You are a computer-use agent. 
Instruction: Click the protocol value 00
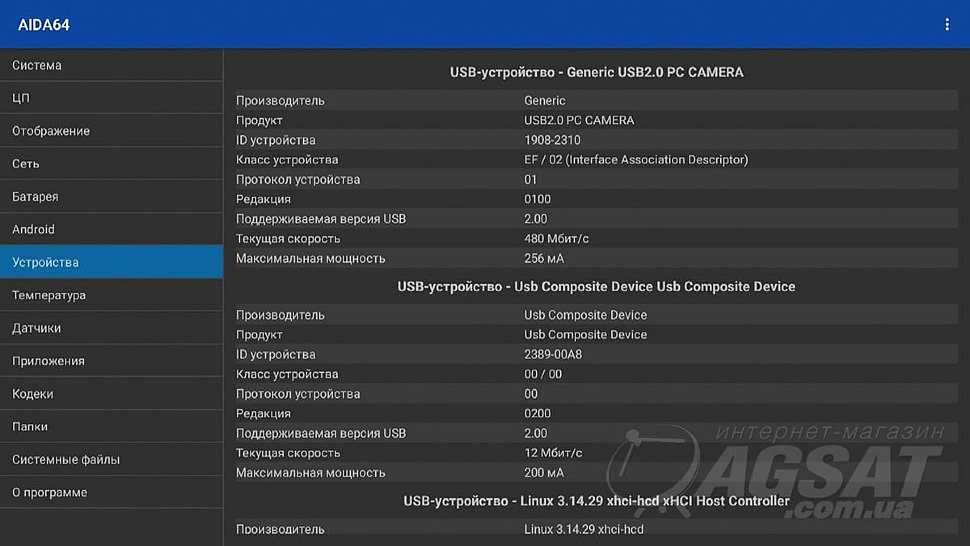531,394
